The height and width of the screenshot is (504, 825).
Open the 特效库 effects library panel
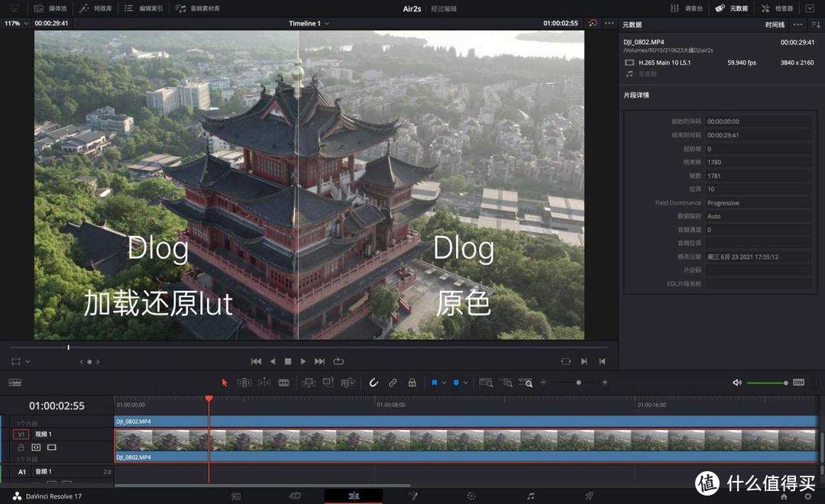coord(96,8)
